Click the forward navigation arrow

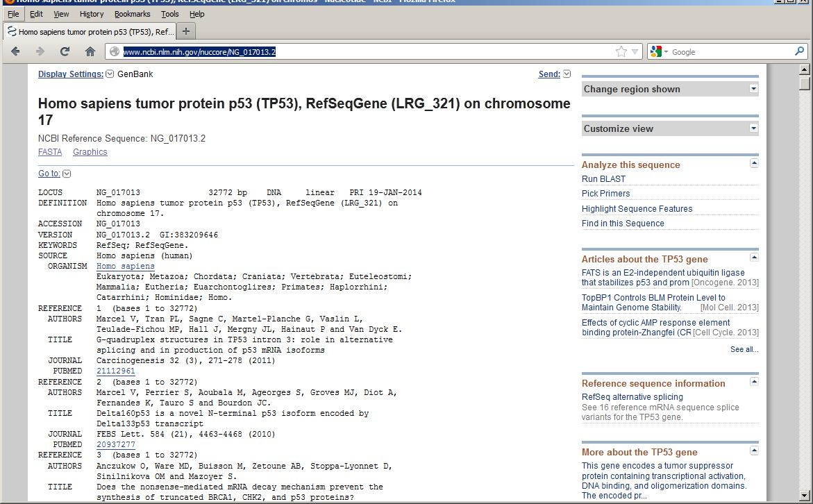(x=40, y=51)
